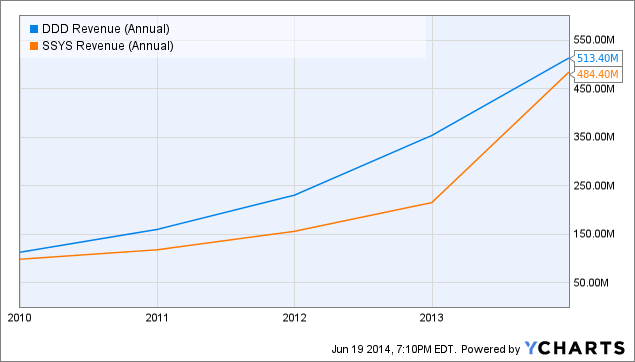
Task: Click the 250.00M y-axis label
Action: coord(594,185)
